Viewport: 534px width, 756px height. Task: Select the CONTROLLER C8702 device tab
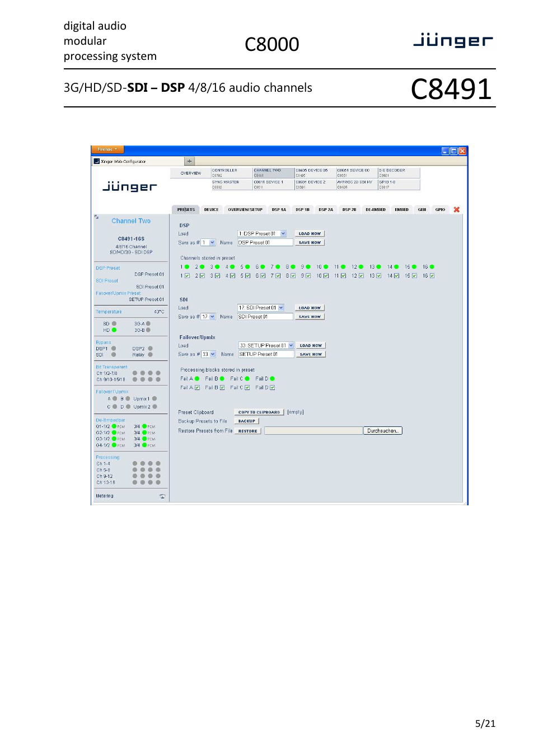[x=232, y=173]
